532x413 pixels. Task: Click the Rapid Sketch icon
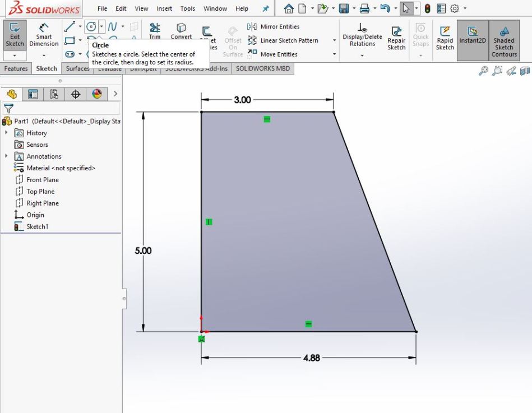pos(445,38)
